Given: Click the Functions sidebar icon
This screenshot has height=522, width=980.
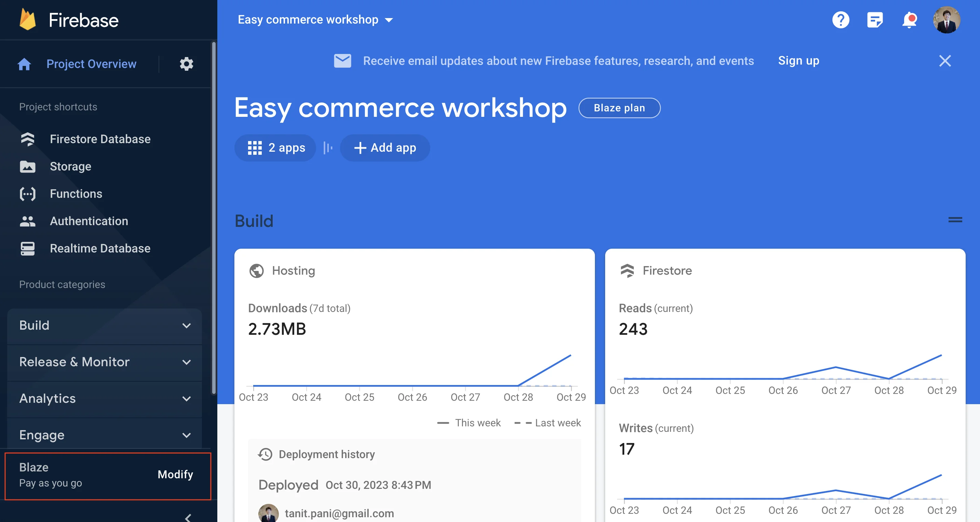Looking at the screenshot, I should (27, 194).
